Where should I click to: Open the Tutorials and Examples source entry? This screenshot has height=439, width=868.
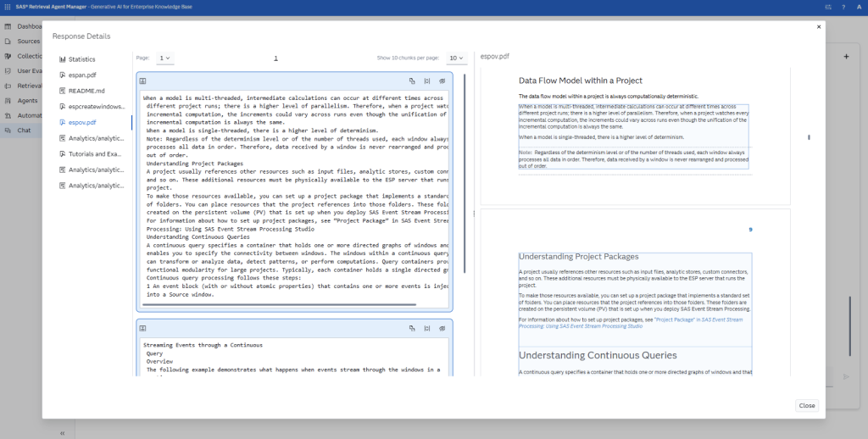coord(96,154)
